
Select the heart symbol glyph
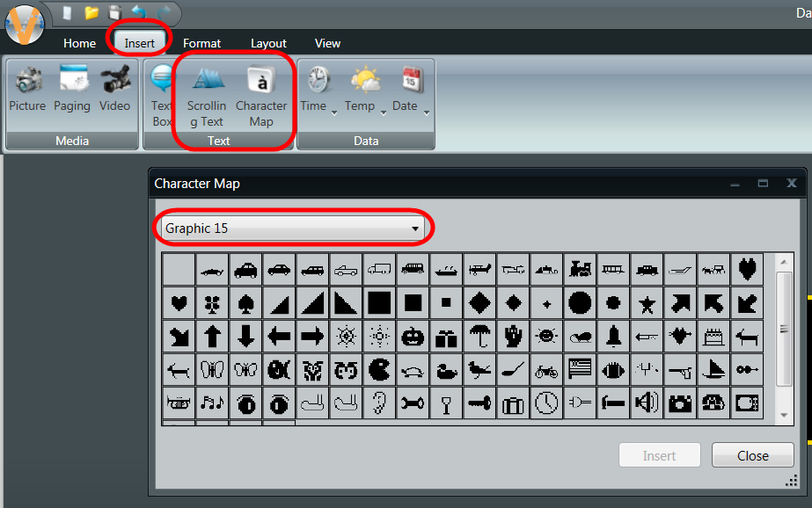coord(179,302)
